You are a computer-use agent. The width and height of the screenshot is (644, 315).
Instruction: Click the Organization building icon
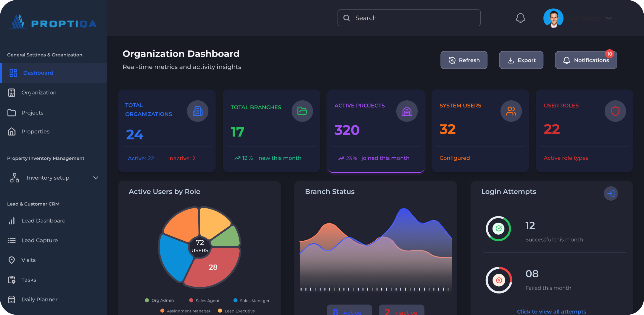pos(12,93)
